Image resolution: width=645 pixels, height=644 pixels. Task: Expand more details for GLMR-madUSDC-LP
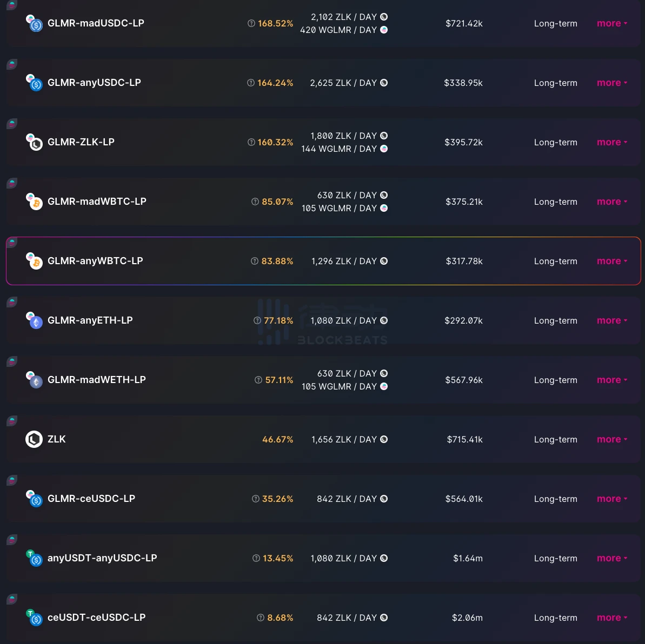click(611, 23)
